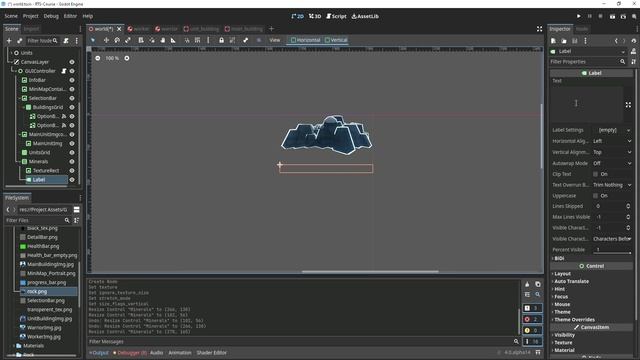
Task: Play a custom scene
Action: 623,16
